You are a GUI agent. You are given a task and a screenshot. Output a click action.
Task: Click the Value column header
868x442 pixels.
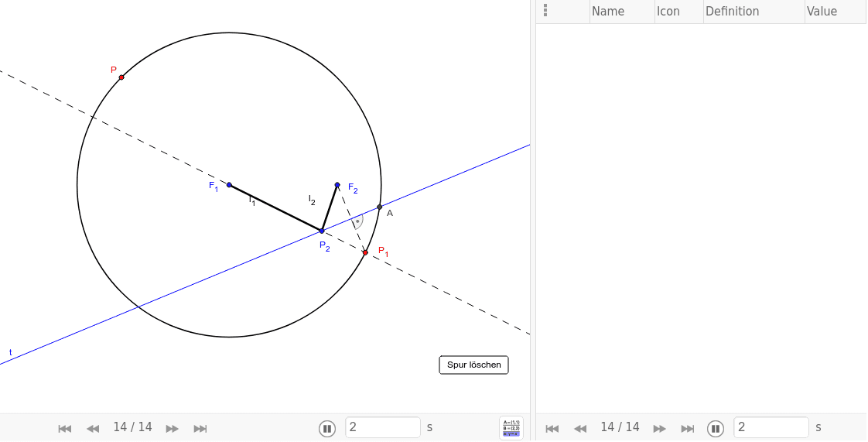[822, 11]
